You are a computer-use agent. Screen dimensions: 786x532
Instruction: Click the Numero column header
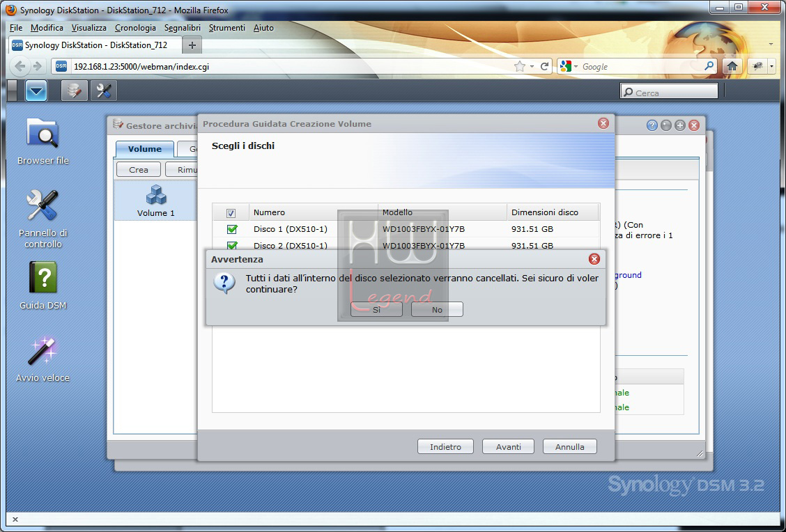[314, 212]
